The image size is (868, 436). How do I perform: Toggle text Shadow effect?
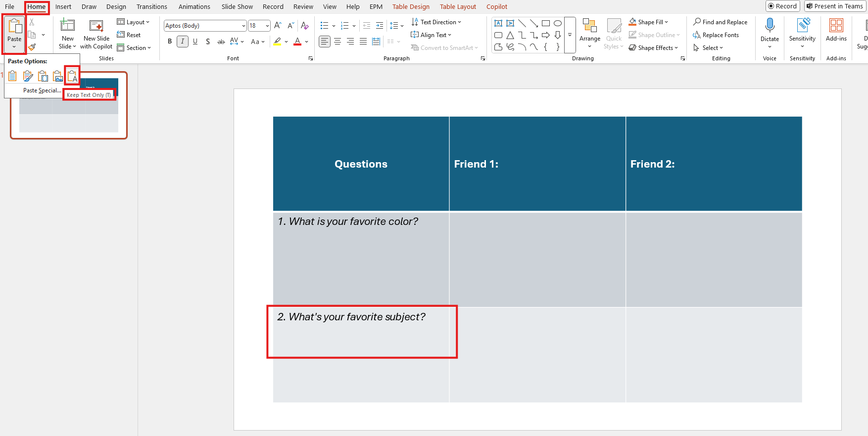tap(208, 42)
